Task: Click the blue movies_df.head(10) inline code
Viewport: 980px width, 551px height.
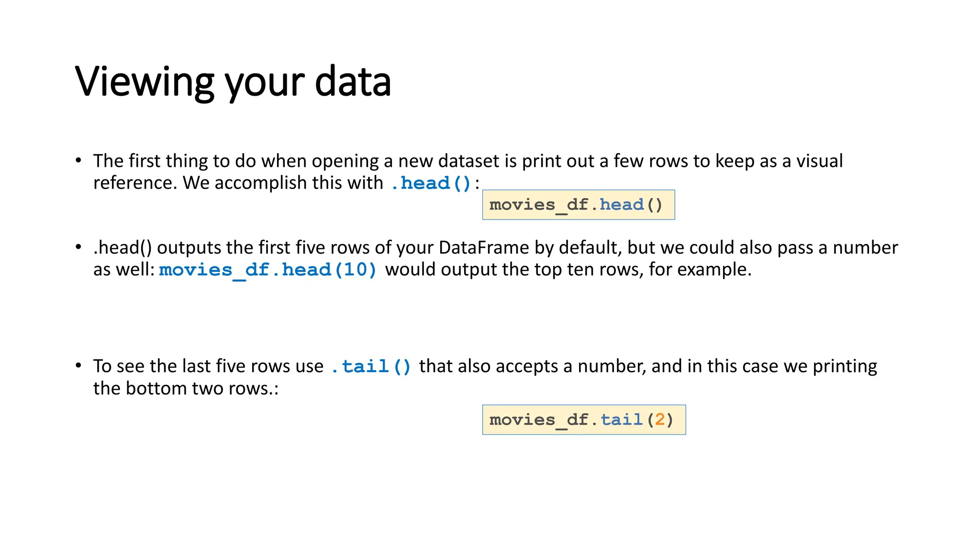Action: pyautogui.click(x=268, y=270)
